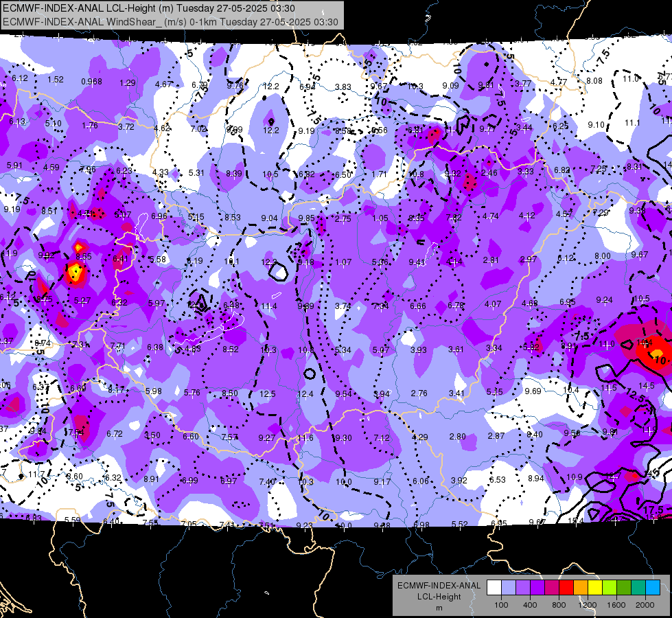Click the grid value 8.08
The width and height of the screenshot is (672, 618).
click(x=594, y=80)
